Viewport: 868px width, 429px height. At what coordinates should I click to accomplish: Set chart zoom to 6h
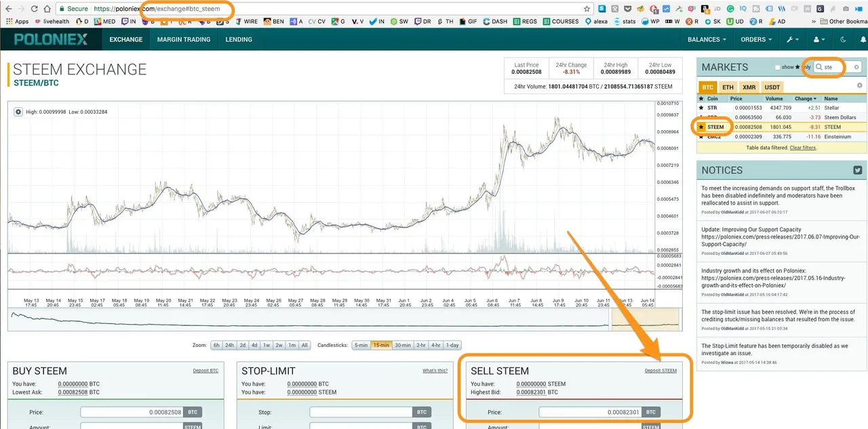[216, 345]
